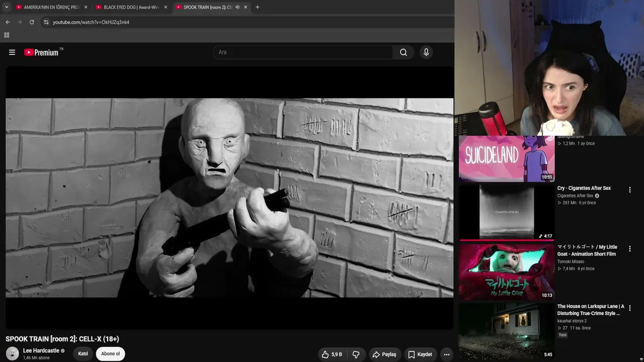Mute the SPOOK TRAIN tab audio
Image resolution: width=644 pixels, height=362 pixels.
[237, 7]
